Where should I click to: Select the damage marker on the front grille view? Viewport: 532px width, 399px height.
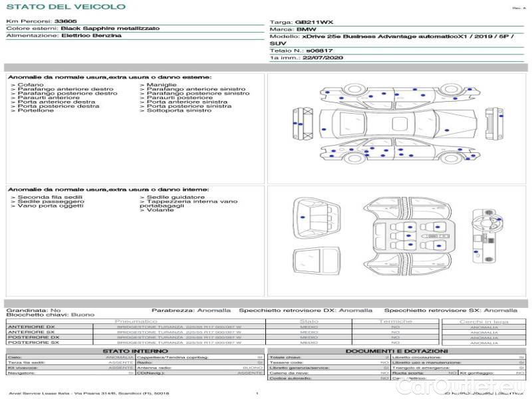pos(299,122)
